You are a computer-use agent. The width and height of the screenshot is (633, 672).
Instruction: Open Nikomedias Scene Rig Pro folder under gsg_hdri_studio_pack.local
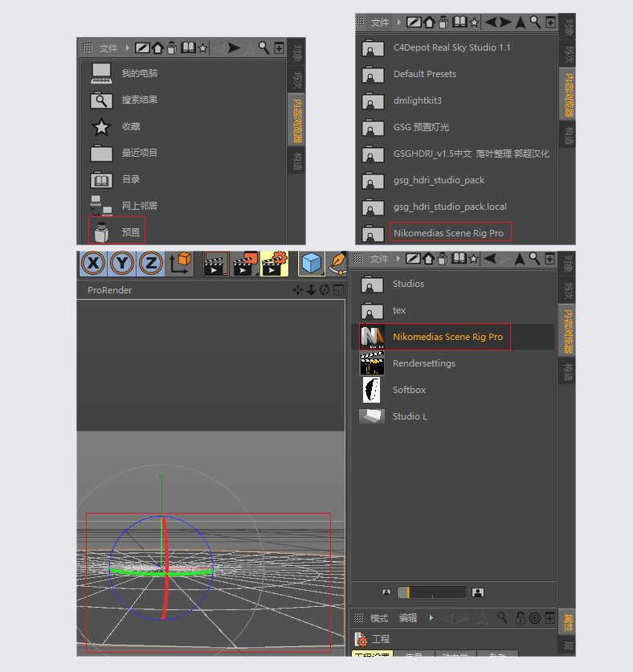point(450,233)
